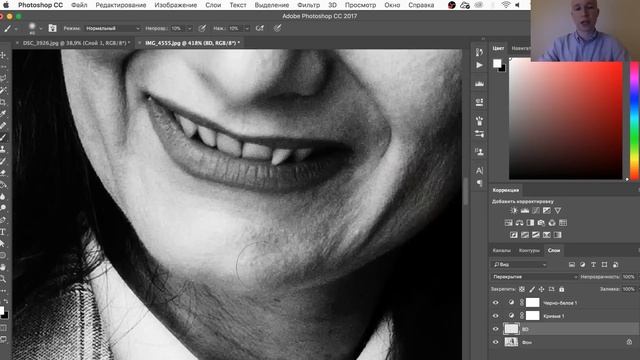The image size is (640, 360).
Task: Open the Справка menu
Action: click(x=421, y=5)
